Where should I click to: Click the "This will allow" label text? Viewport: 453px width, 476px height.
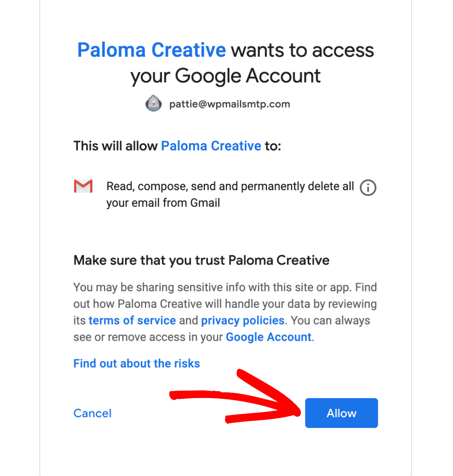point(115,146)
